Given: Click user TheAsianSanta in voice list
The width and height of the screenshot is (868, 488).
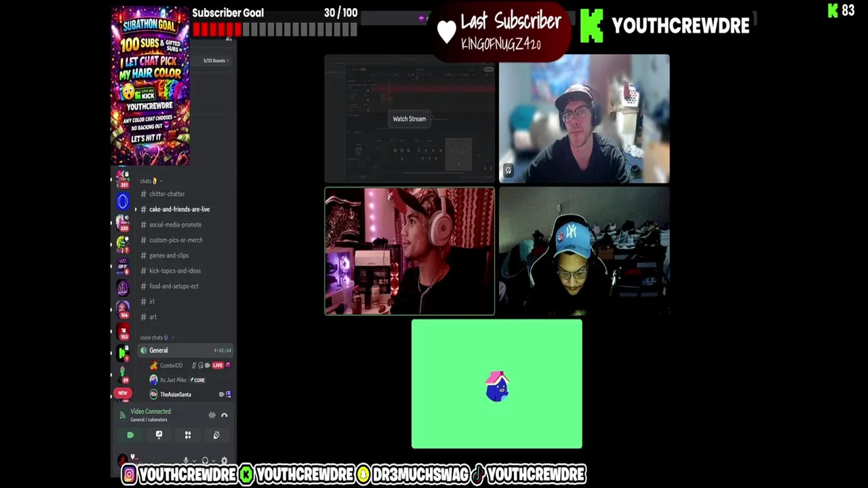Looking at the screenshot, I should pos(175,394).
